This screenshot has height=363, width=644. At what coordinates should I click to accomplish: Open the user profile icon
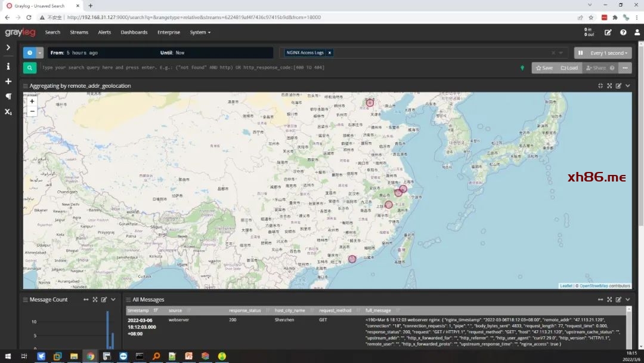click(x=637, y=32)
